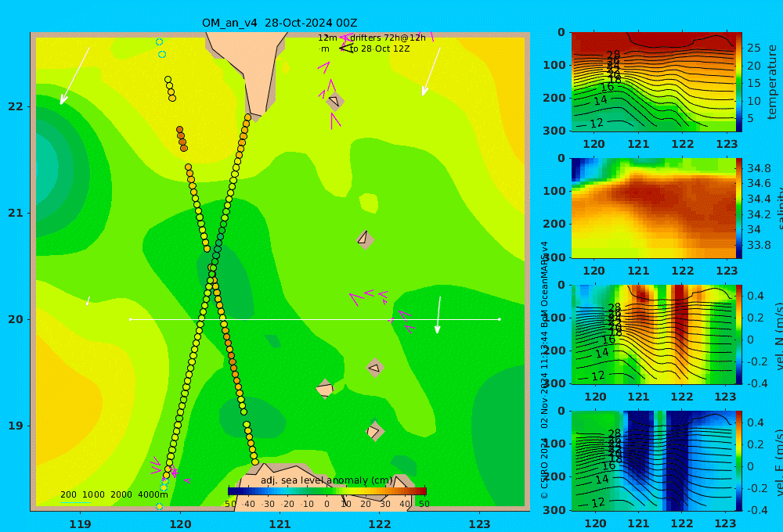
Task: Click the west endpoint of the white section line
Action: (x=130, y=319)
